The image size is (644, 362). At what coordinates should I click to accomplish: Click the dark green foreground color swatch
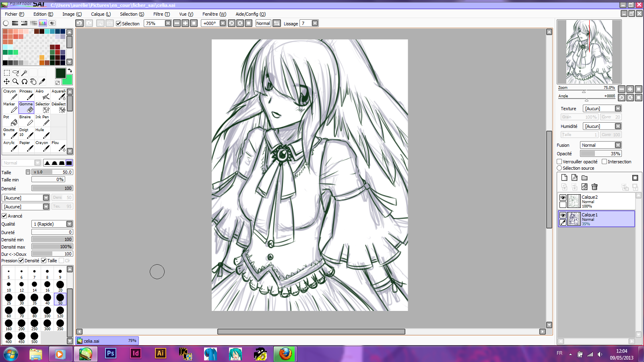[60, 73]
